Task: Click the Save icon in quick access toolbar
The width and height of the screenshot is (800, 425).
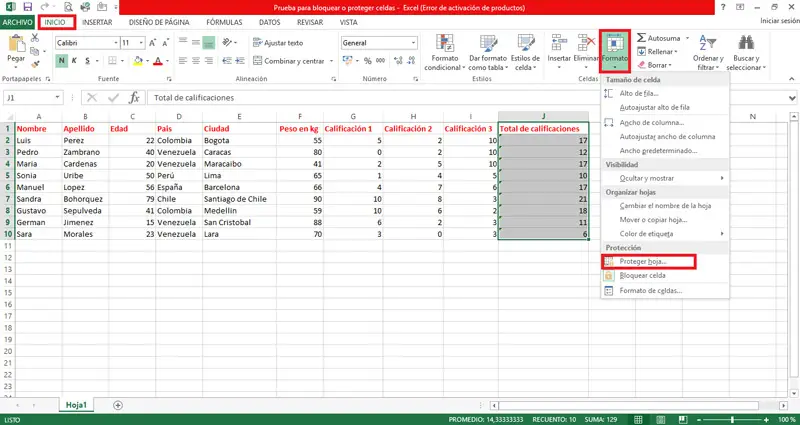Action: 28,7
